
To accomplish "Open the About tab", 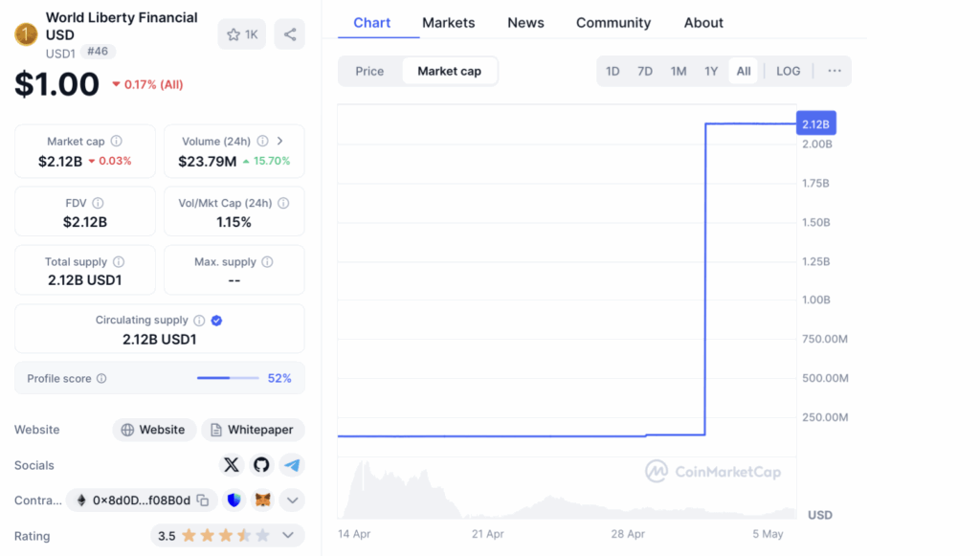I will pos(703,23).
